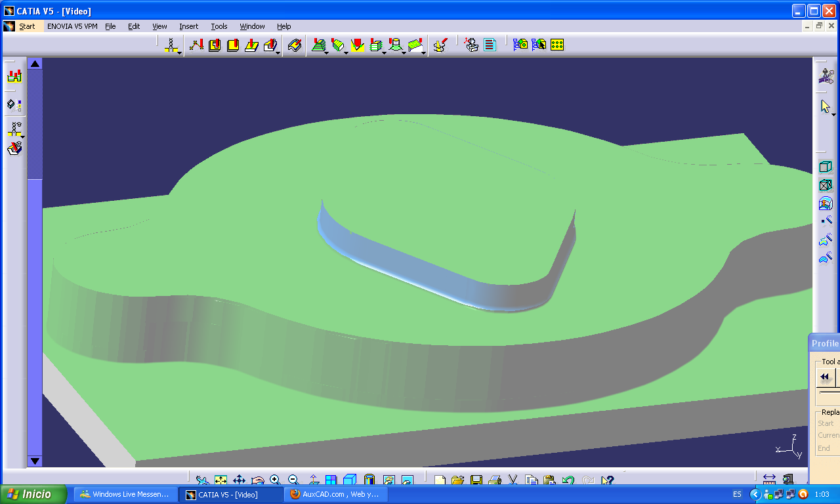840x504 pixels.
Task: Click the Open folder icon
Action: 458,480
